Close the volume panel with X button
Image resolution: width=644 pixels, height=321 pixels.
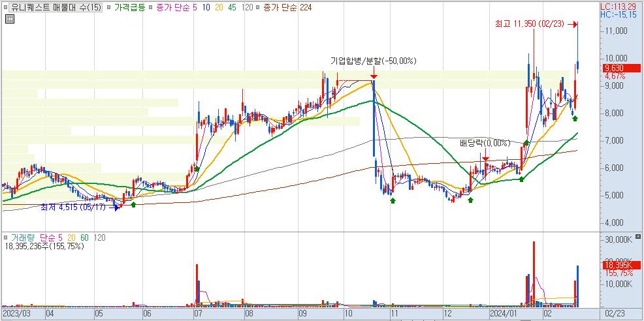pyautogui.click(x=637, y=237)
